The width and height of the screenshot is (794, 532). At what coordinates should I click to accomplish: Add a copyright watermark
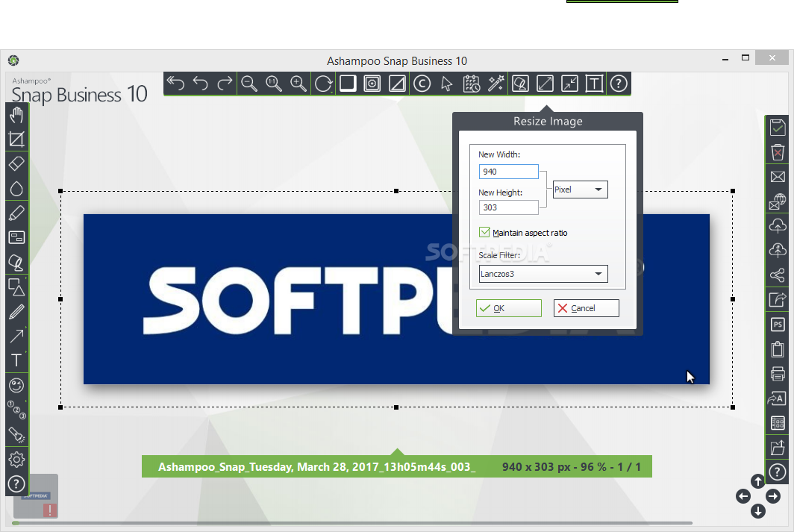tap(422, 84)
